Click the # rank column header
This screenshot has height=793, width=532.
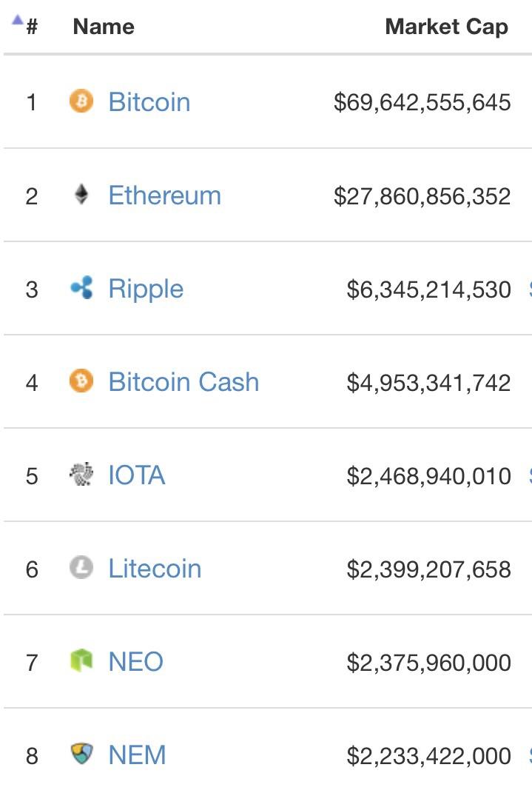coord(32,26)
